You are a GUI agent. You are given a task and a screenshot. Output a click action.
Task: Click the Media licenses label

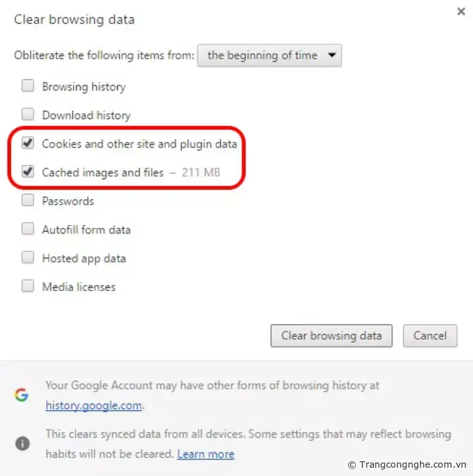pos(79,287)
